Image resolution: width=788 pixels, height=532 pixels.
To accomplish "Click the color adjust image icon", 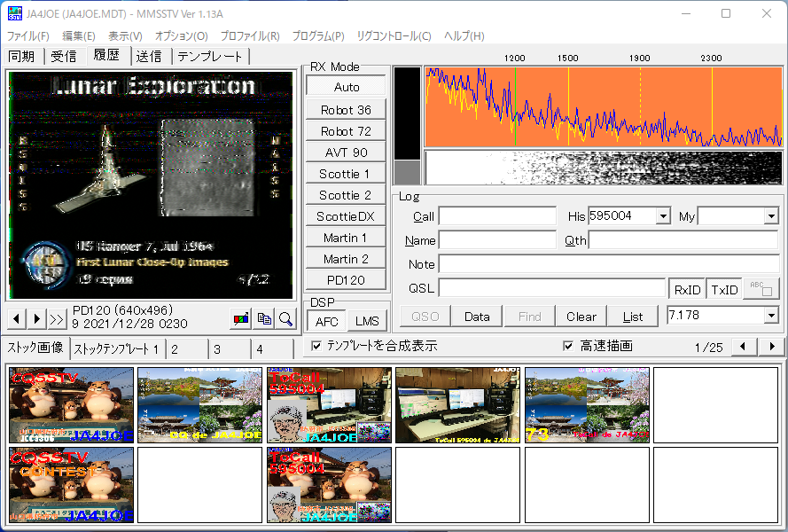I will coord(240,318).
